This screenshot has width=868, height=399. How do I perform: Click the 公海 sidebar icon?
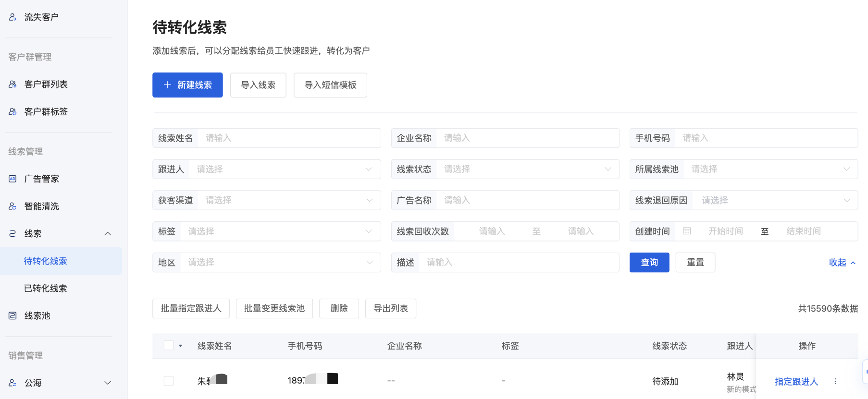pyautogui.click(x=13, y=383)
